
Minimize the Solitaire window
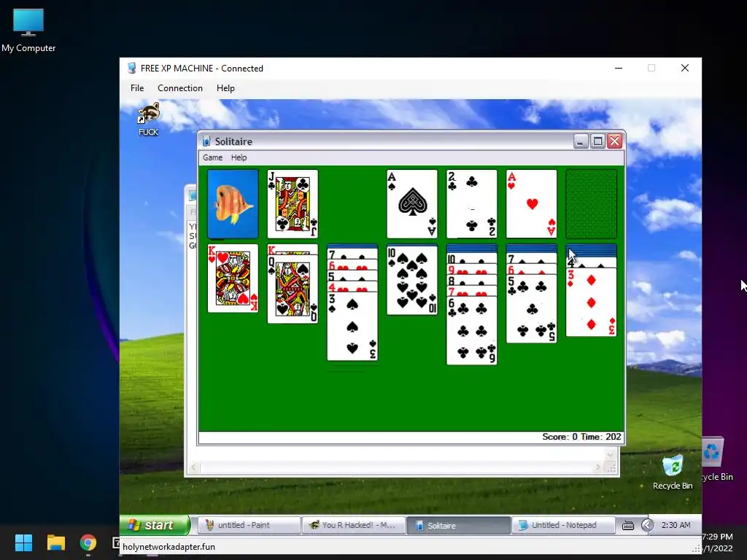click(x=581, y=141)
